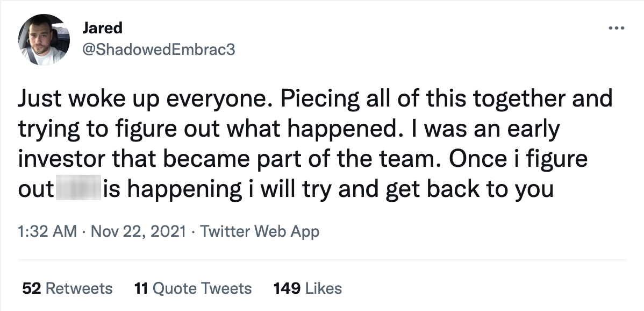This screenshot has width=644, height=311.
Task: Click the number 11 beside Quote Tweets
Action: pos(141,288)
